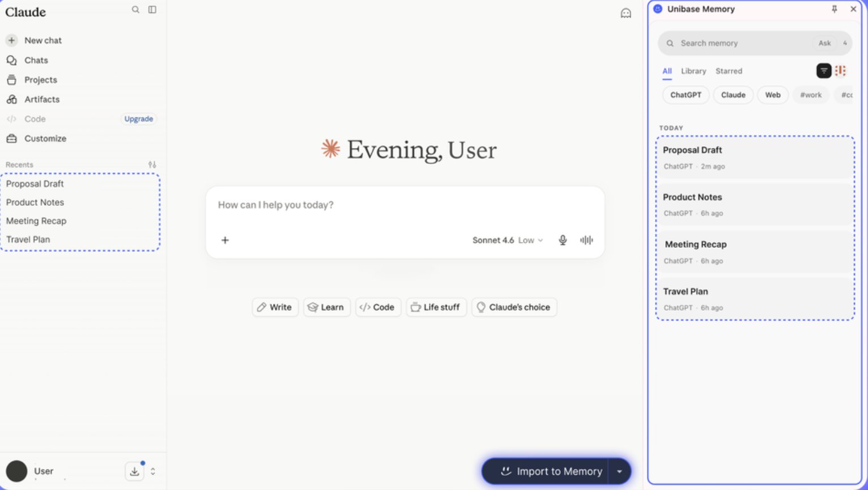This screenshot has height=490, width=868.
Task: Click the plus attachment icon in prompt box
Action: (x=225, y=240)
